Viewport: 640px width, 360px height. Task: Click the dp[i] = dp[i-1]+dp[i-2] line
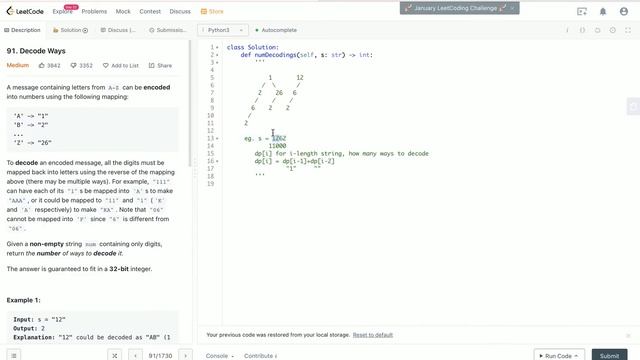[294, 161]
